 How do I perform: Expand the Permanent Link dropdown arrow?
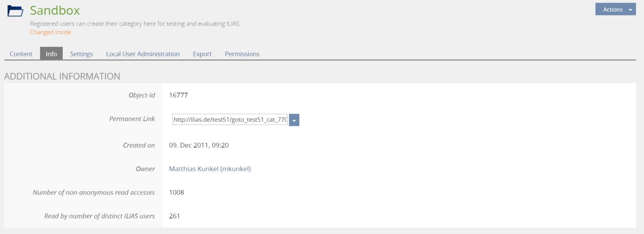coord(294,120)
